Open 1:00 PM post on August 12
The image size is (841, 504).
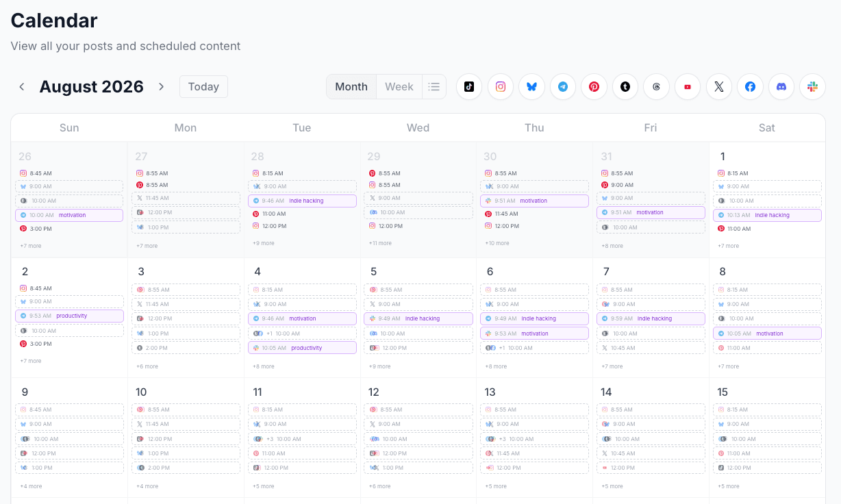pyautogui.click(x=418, y=468)
